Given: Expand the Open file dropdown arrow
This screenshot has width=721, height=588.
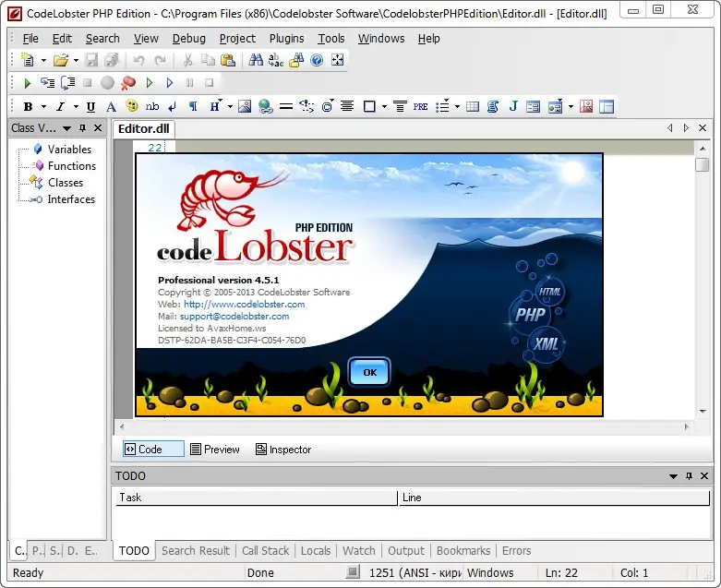Looking at the screenshot, I should [77, 60].
